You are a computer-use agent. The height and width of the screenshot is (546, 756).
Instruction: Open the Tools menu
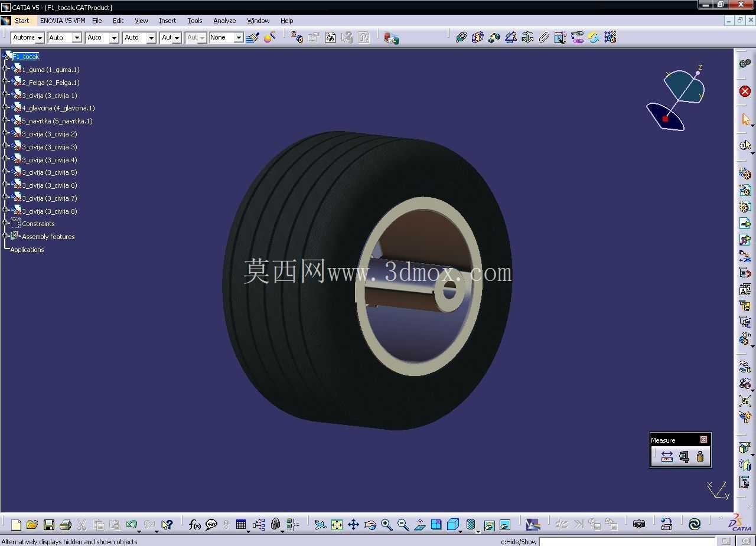click(x=194, y=21)
